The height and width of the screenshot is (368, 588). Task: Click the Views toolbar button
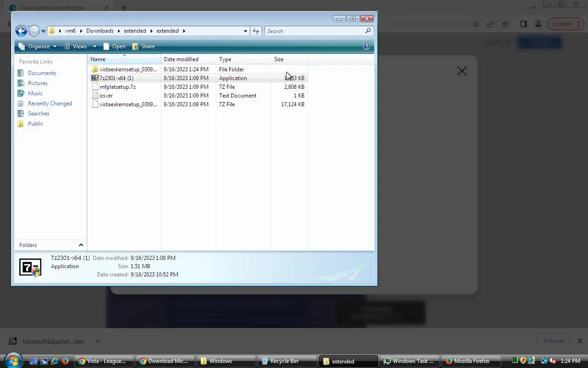76,46
